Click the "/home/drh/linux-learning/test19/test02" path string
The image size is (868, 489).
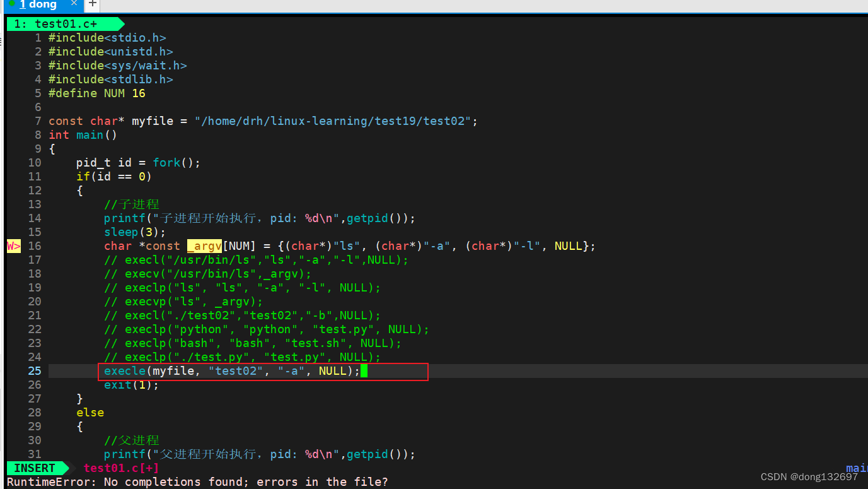coord(333,121)
